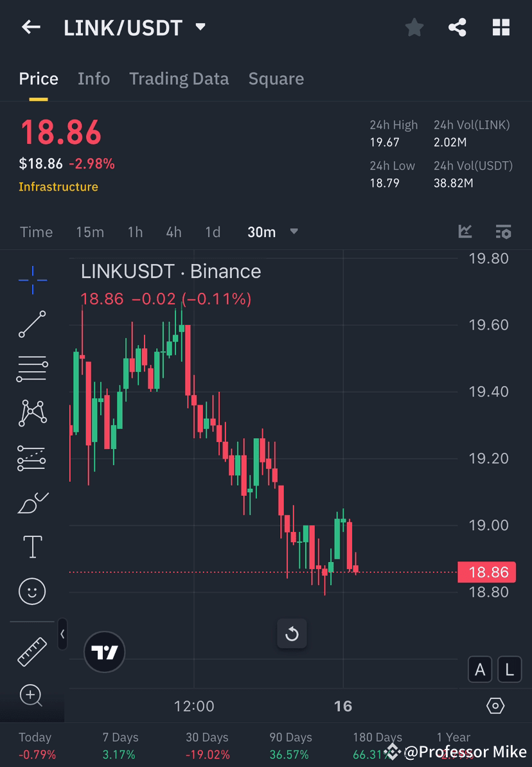Select the trend line drawing tool
The height and width of the screenshot is (767, 532).
point(32,324)
